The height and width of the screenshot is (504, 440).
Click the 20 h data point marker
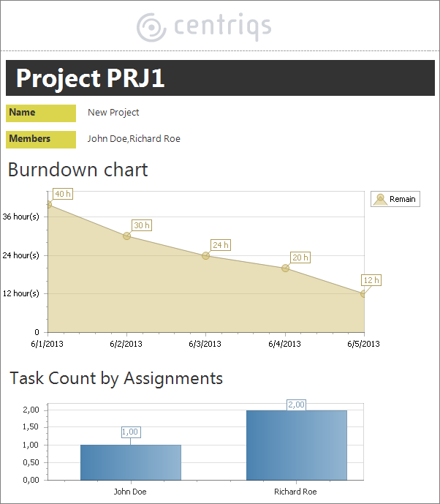point(285,268)
